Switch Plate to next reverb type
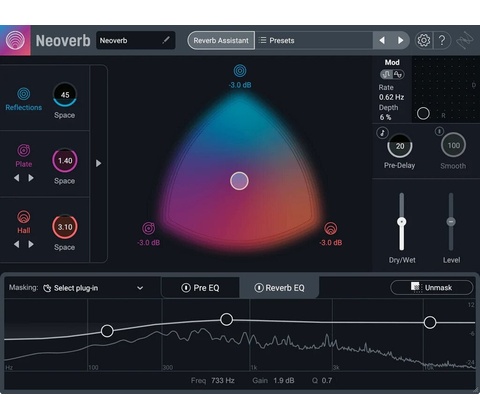The image size is (480, 420). point(31,178)
